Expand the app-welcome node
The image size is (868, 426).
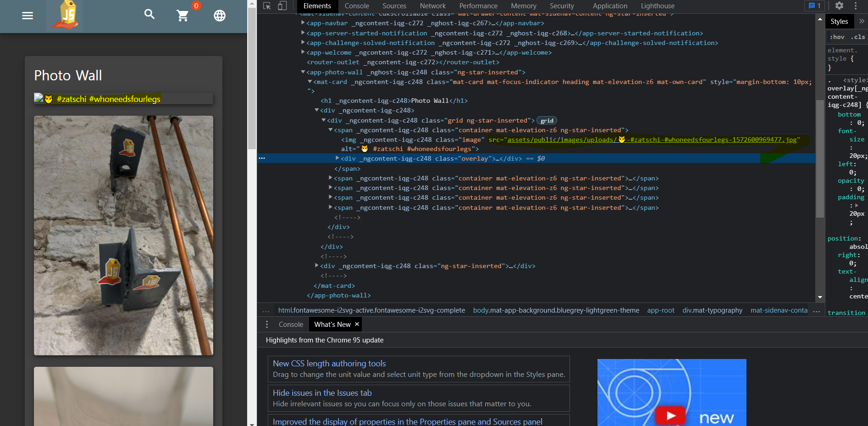[303, 52]
